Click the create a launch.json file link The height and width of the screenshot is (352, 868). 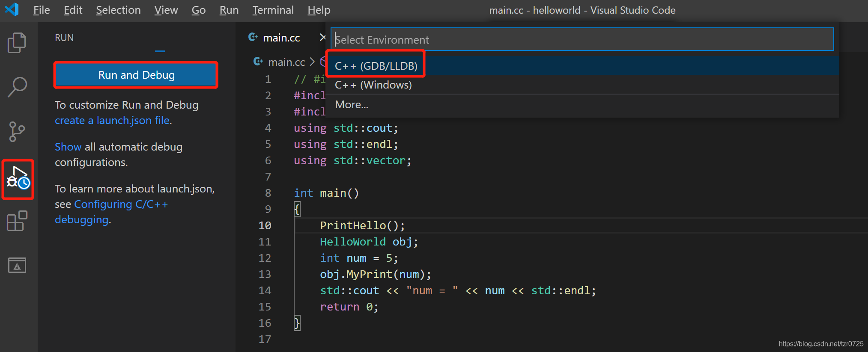[x=112, y=120]
